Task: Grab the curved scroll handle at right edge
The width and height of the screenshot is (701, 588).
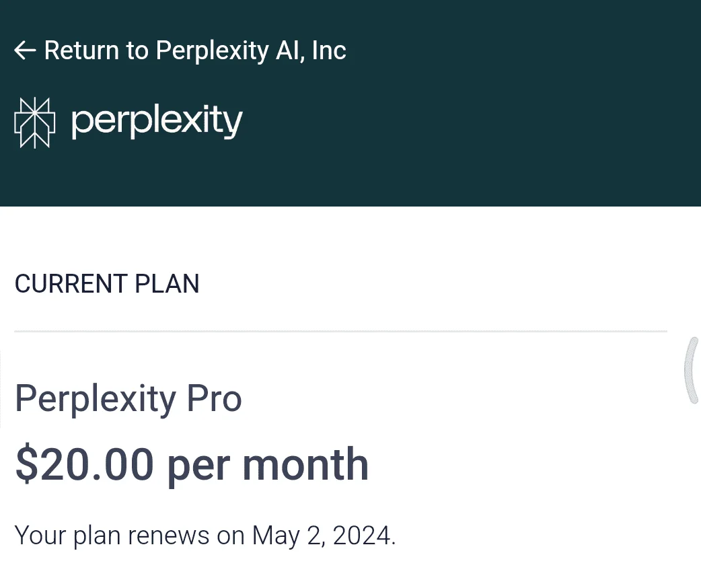Action: [692, 371]
